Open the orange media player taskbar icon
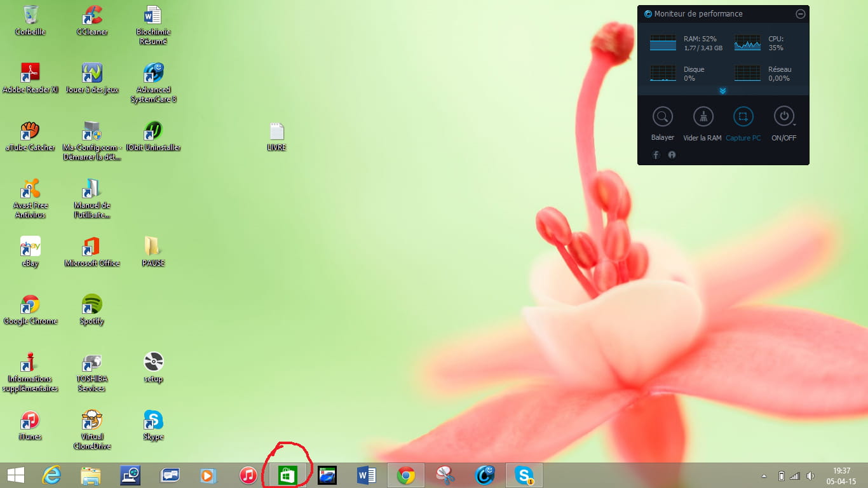 208,475
